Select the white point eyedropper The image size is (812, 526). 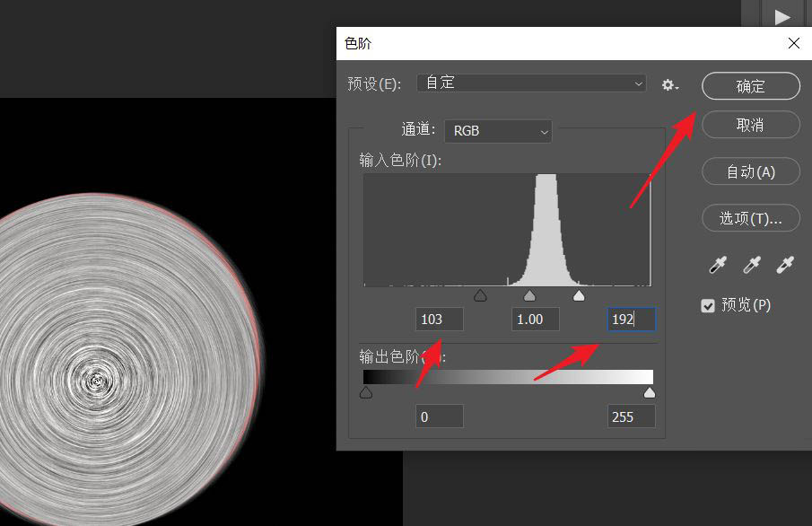coord(786,265)
